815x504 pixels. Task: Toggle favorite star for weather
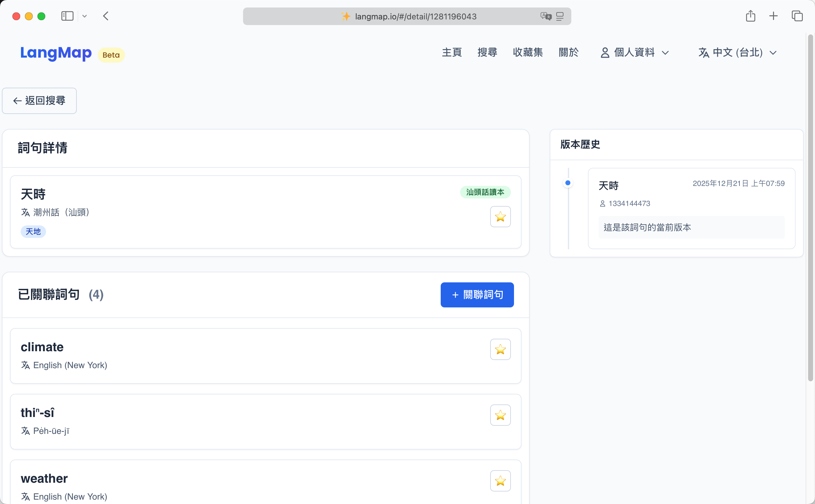pos(500,481)
